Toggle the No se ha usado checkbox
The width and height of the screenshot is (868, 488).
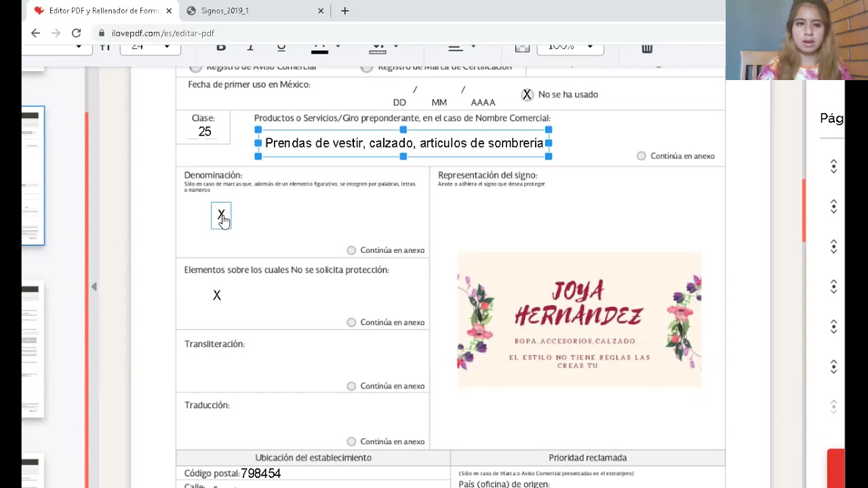click(x=528, y=94)
